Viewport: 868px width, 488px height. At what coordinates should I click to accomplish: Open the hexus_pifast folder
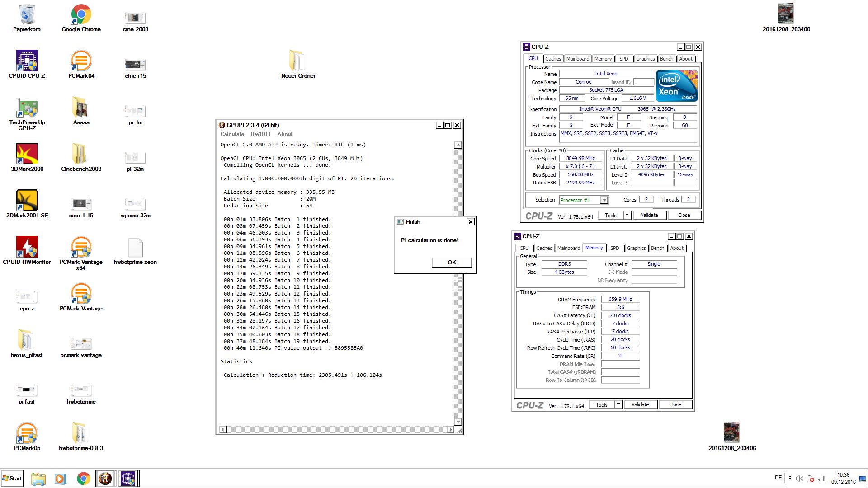[27, 344]
